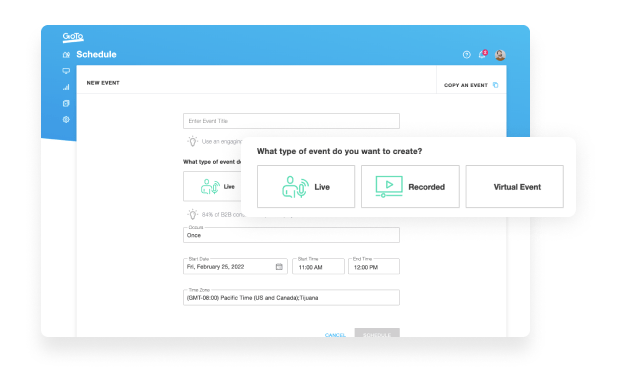Open the user profile avatar
Screen dimensions: 617x376
click(x=500, y=55)
